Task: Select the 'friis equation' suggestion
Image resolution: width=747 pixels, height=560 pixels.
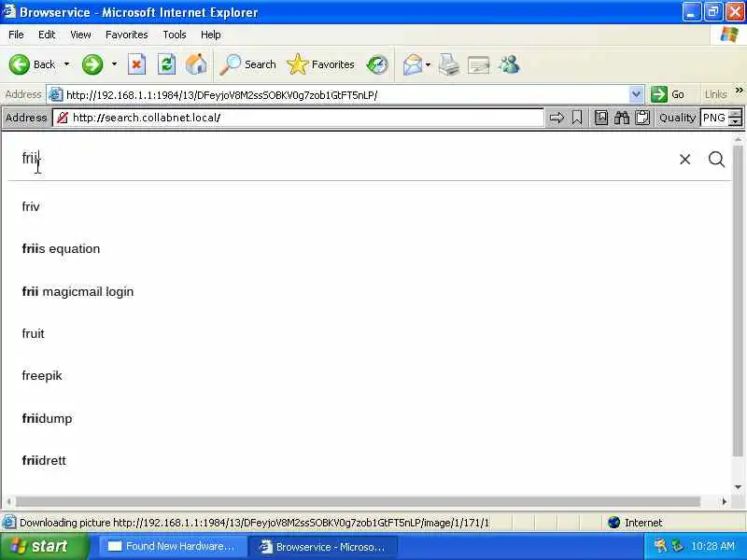Action: [61, 249]
